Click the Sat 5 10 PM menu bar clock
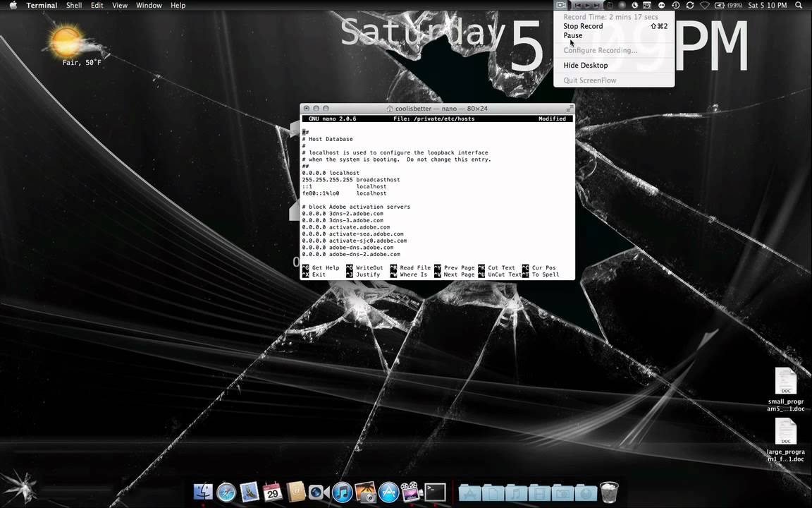The width and height of the screenshot is (812, 508). [768, 5]
